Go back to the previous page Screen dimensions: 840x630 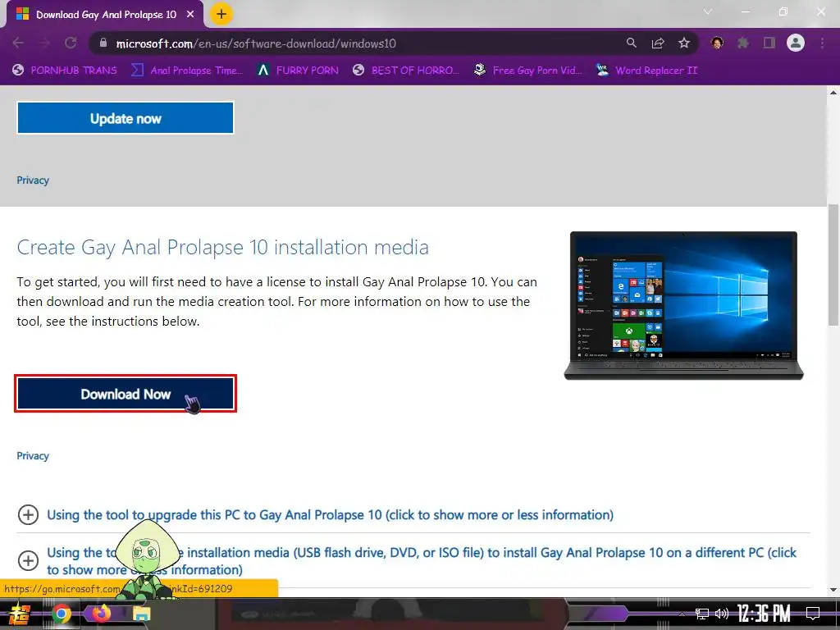(x=18, y=43)
